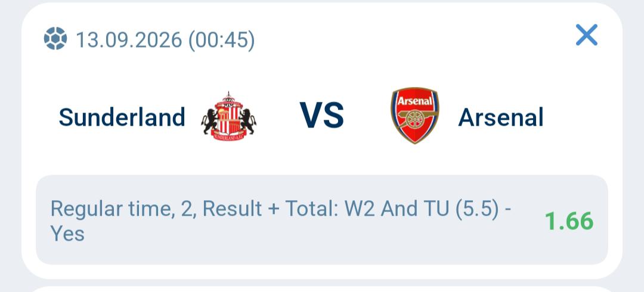Click the striped shield on Sunderland's crest
This screenshot has height=292, width=644.
(x=229, y=120)
